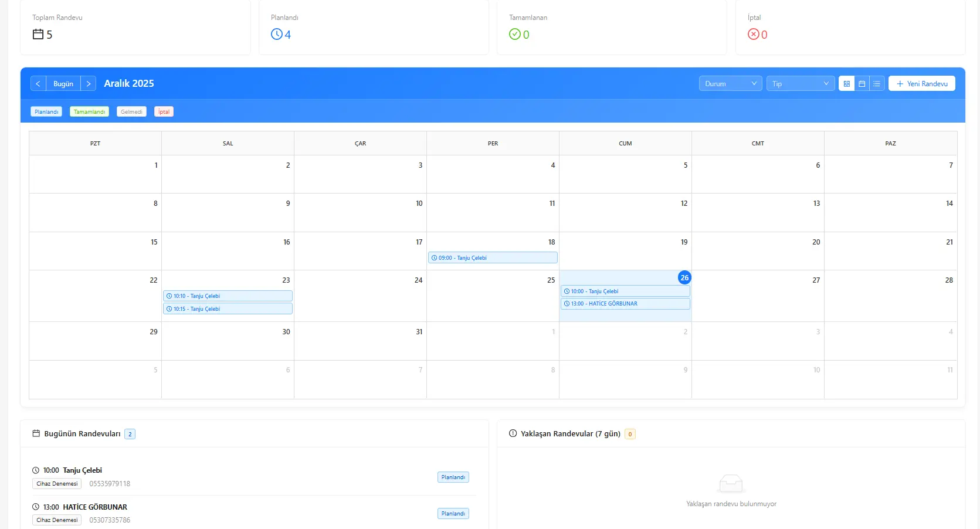Click the clock icon in 13:00 HATİCE GÖRBUNAR event
Viewport: 980px width, 529px height.
(x=567, y=304)
